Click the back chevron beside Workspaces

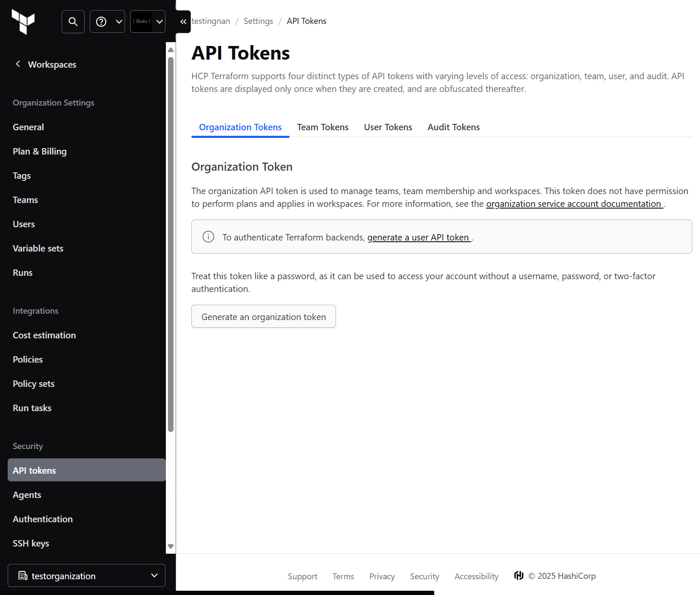click(x=18, y=64)
